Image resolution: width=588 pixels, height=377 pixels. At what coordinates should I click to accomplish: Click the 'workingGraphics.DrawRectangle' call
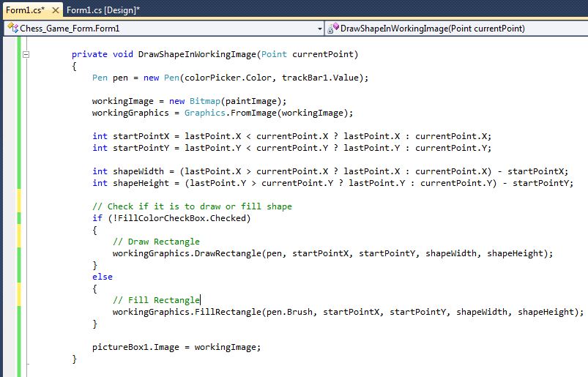[332, 253]
